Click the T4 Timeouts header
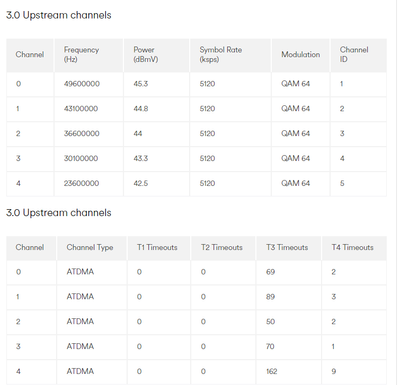The height and width of the screenshot is (385, 400). pyautogui.click(x=352, y=247)
